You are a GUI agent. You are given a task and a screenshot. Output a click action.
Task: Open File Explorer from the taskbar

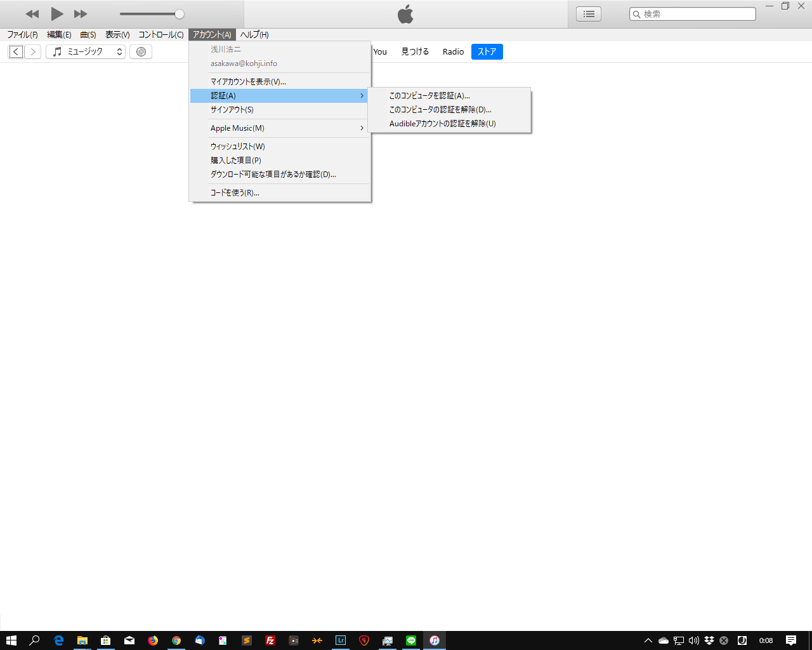click(82, 640)
